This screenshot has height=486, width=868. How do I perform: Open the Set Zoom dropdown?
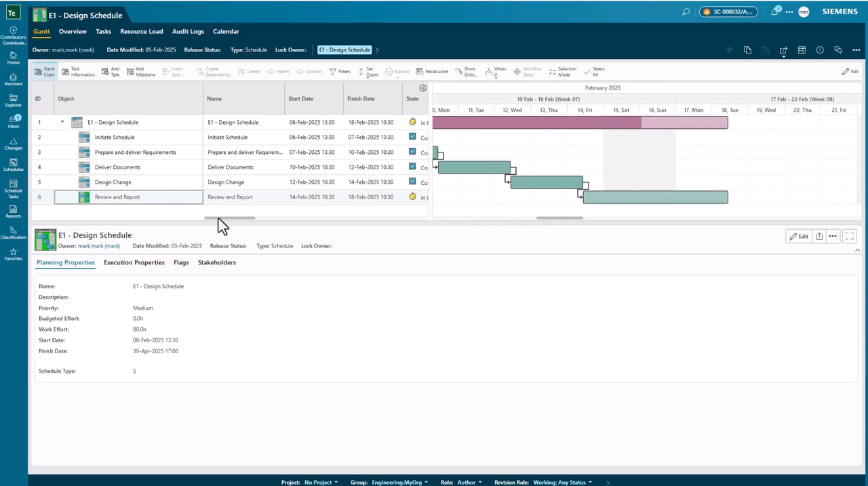point(368,71)
